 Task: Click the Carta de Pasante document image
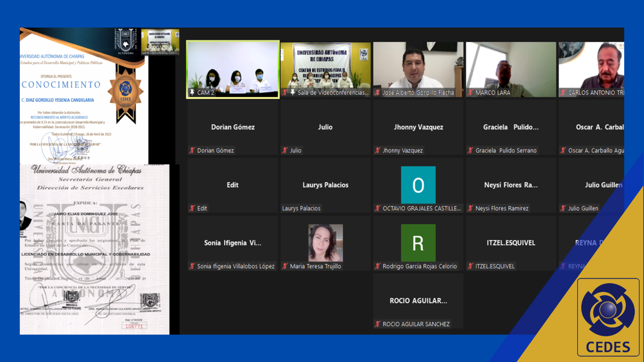[95, 249]
